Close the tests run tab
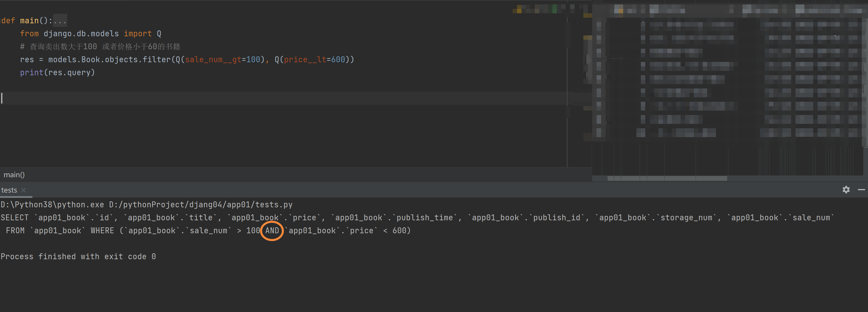 click(x=24, y=190)
